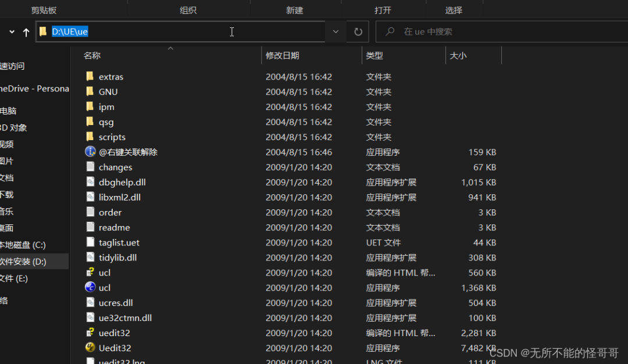The width and height of the screenshot is (628, 364).
Task: Select the dbghelp.dll file
Action: tap(121, 182)
